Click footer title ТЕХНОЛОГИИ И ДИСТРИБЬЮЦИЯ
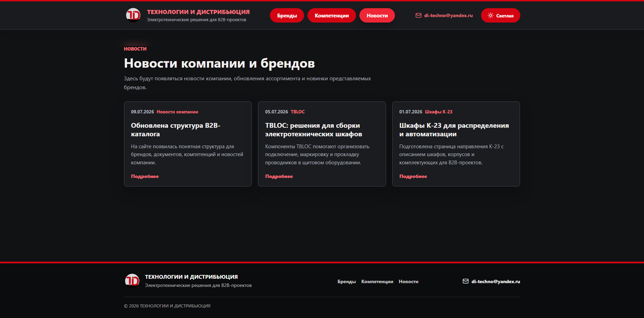The height and width of the screenshot is (318, 644). click(191, 277)
